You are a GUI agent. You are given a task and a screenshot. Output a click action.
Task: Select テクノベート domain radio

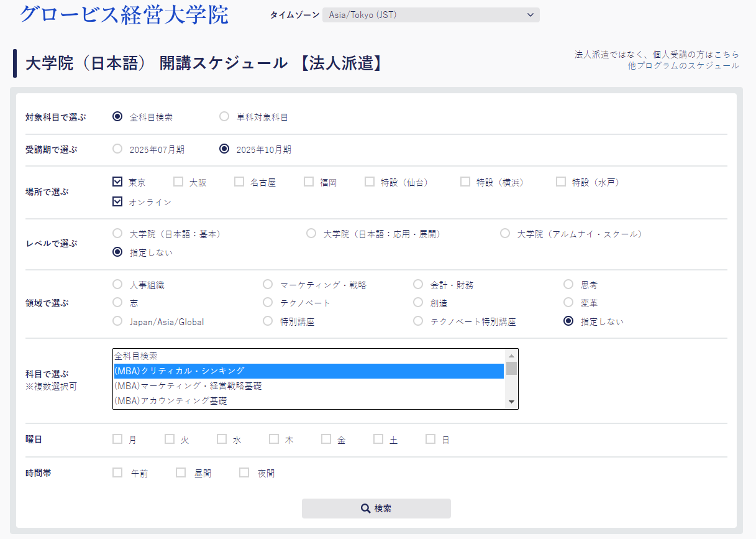268,302
